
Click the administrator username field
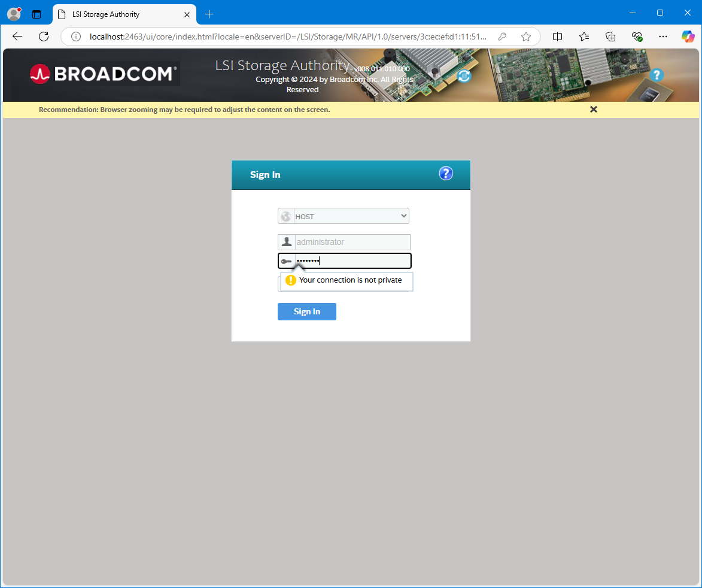pos(344,243)
